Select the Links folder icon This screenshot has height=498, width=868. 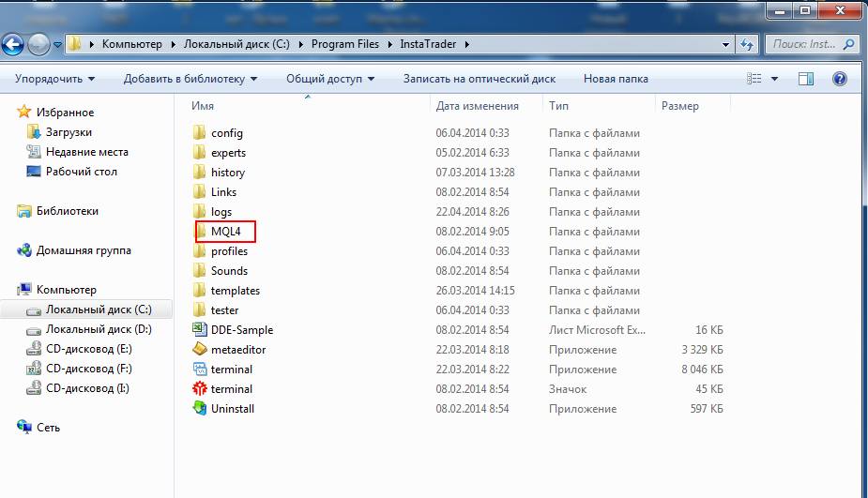pos(199,192)
